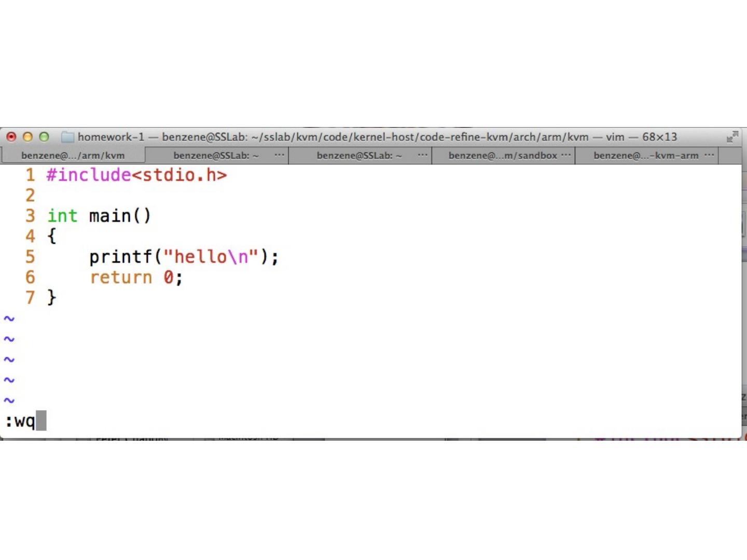Switch to the leftmost benzene@SSLab: ~ tab

click(215, 155)
